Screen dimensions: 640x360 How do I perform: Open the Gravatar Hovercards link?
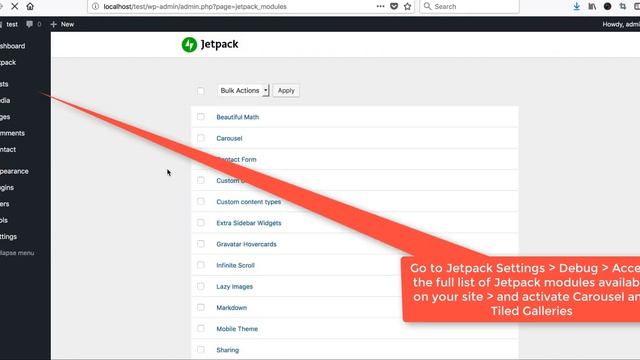coord(246,244)
